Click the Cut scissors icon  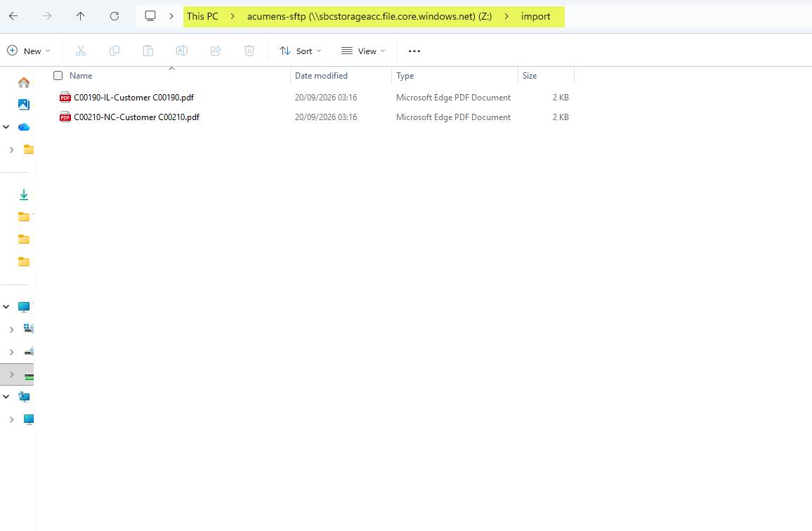tap(80, 51)
